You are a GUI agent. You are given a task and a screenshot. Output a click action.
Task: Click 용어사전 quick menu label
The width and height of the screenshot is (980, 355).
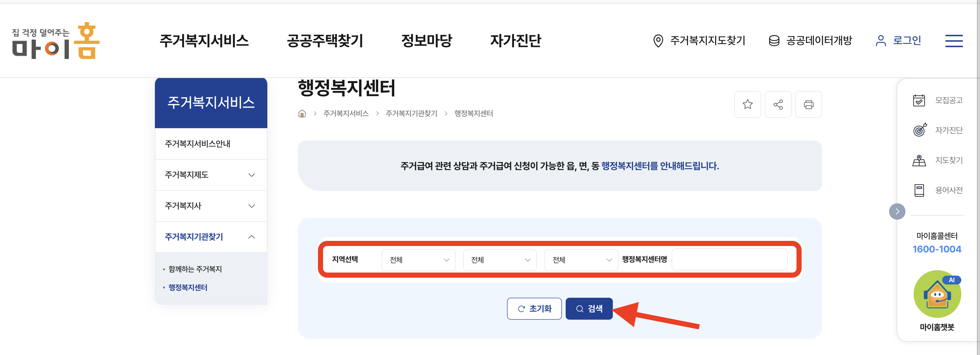948,190
